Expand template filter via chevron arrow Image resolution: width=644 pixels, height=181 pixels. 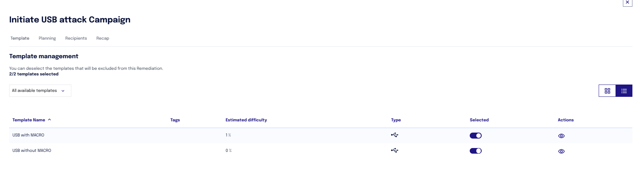pyautogui.click(x=63, y=91)
